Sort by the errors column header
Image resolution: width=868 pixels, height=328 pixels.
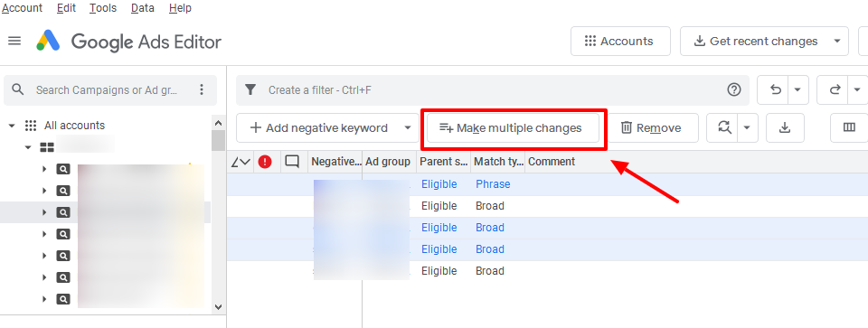tap(265, 162)
